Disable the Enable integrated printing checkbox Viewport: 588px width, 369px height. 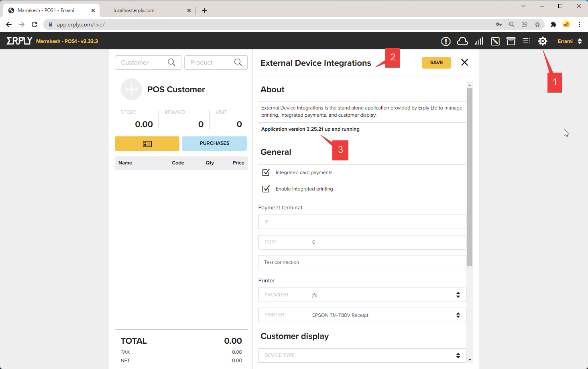[266, 189]
